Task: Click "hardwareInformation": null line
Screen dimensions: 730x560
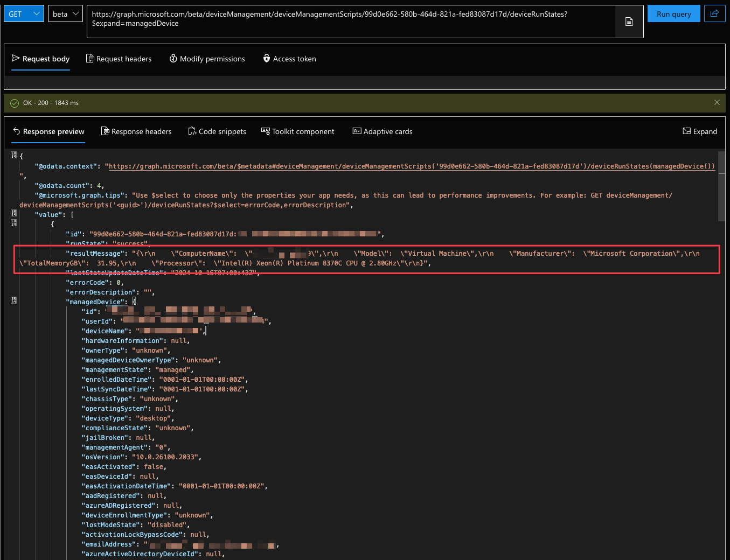Action: (136, 341)
